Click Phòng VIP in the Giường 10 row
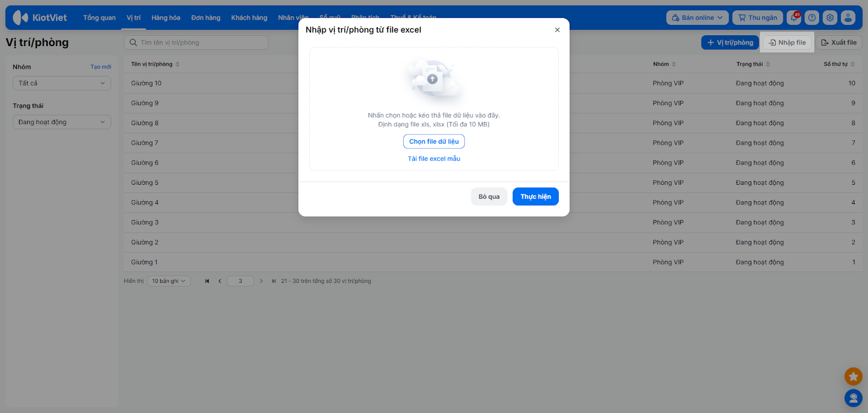The width and height of the screenshot is (868, 413). 668,83
